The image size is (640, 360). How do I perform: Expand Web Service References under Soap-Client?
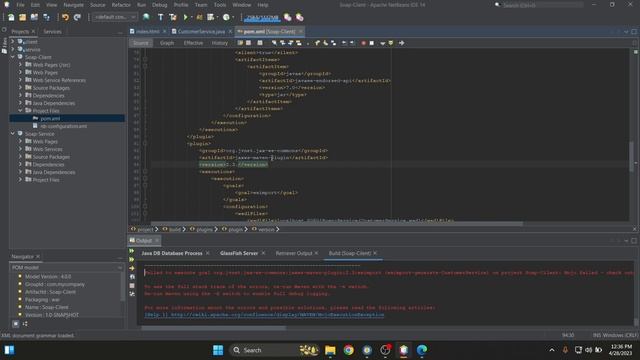click(20, 80)
